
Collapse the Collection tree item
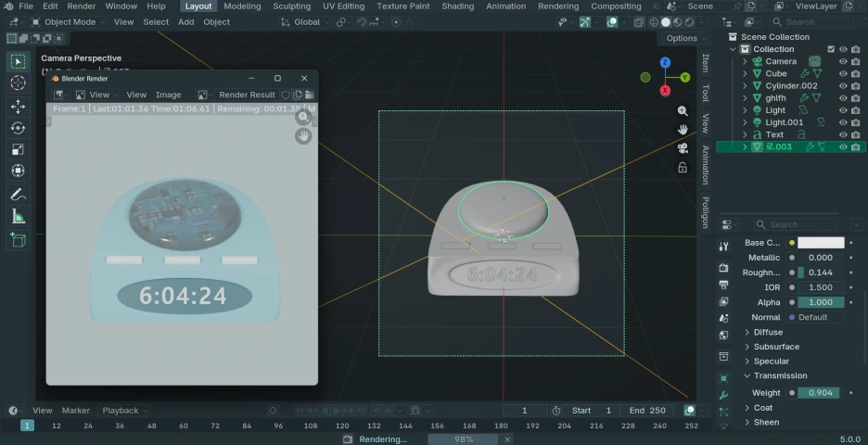pos(733,49)
